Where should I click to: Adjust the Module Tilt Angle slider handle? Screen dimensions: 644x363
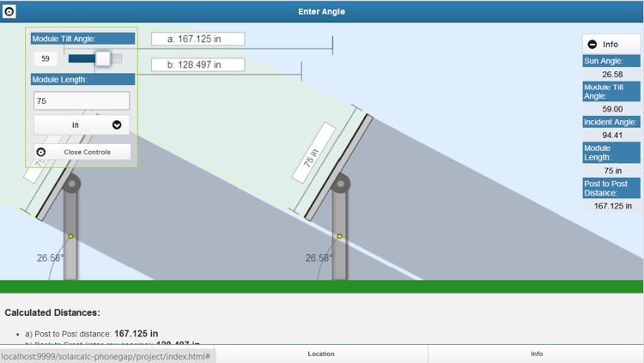click(x=103, y=58)
